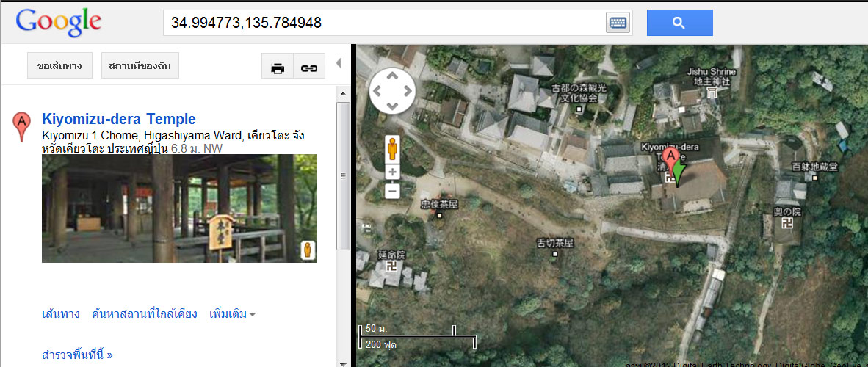Zoom out with the minus button
The image size is (868, 367).
point(392,192)
